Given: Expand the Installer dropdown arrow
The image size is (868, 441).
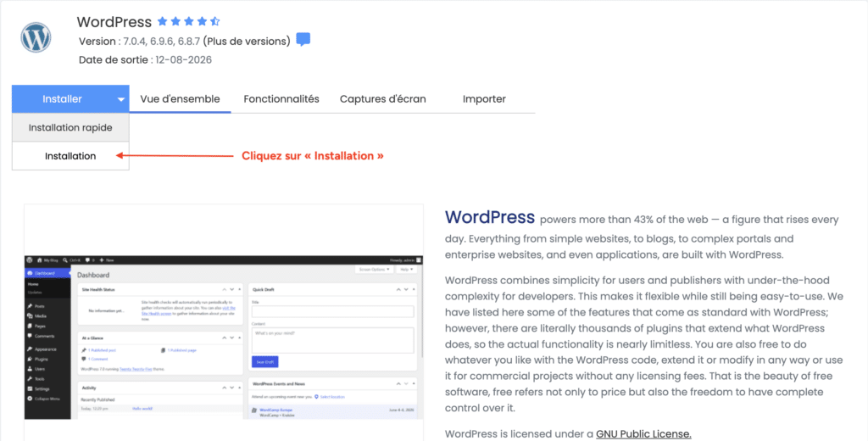Looking at the screenshot, I should pyautogui.click(x=120, y=100).
